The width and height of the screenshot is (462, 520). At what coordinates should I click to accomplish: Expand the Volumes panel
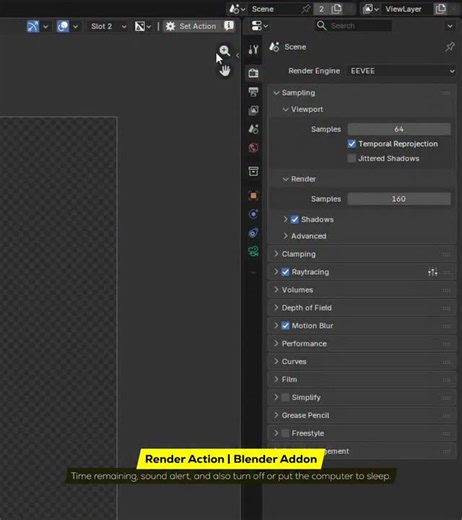tap(276, 290)
